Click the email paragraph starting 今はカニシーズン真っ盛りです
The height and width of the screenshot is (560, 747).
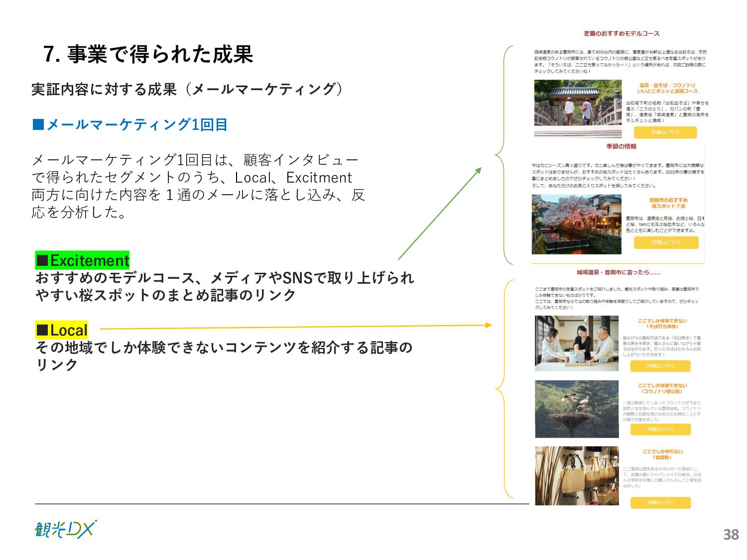pyautogui.click(x=618, y=175)
